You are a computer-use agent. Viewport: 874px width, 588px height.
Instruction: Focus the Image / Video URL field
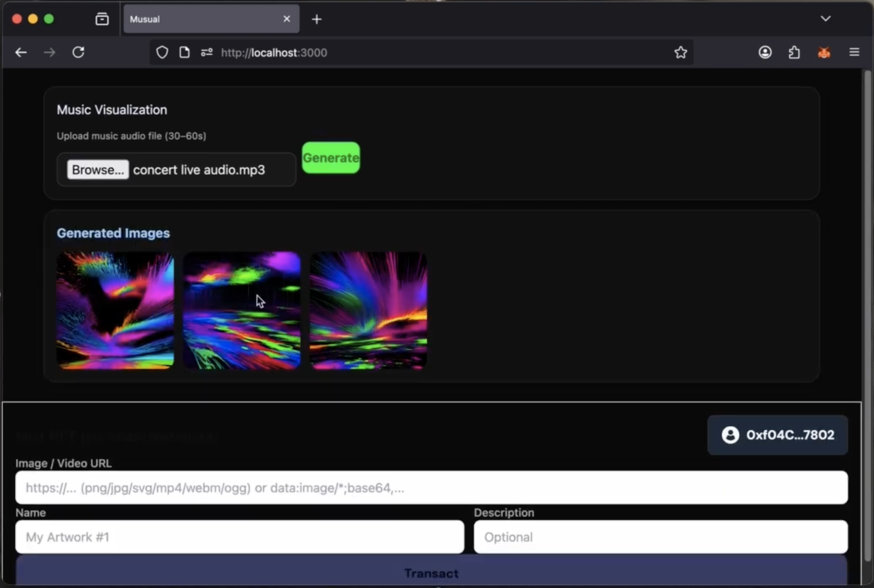(431, 488)
